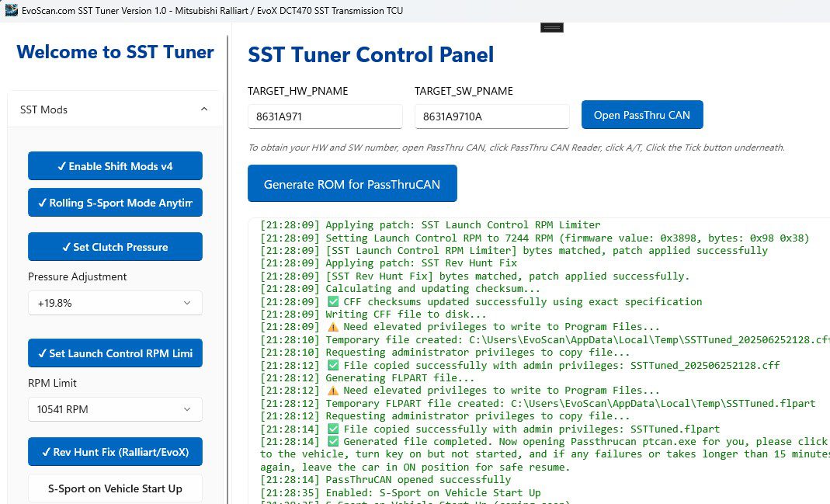The image size is (830, 504).
Task: Click green checkmark icon beside 'Generated file completed'
Action: click(333, 441)
